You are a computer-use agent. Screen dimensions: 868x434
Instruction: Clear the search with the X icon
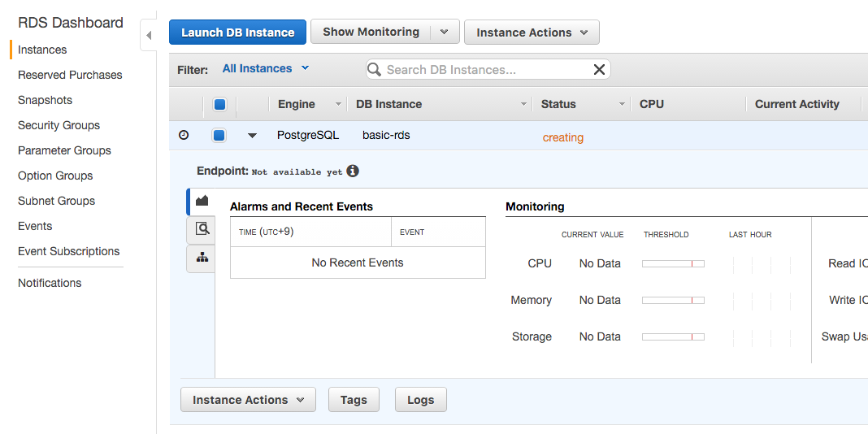click(599, 69)
